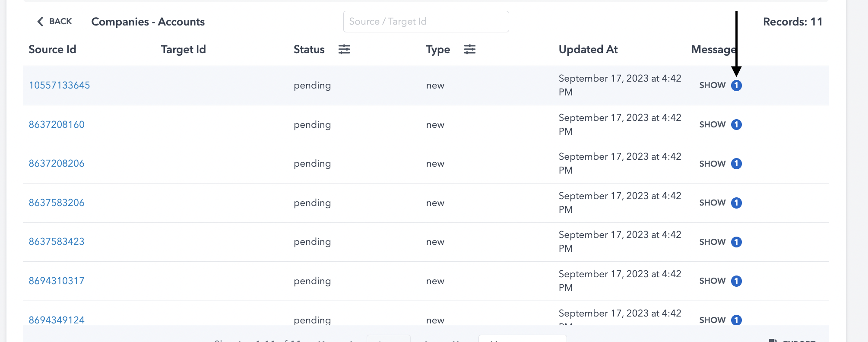Open source record 10557133645 link

click(59, 85)
